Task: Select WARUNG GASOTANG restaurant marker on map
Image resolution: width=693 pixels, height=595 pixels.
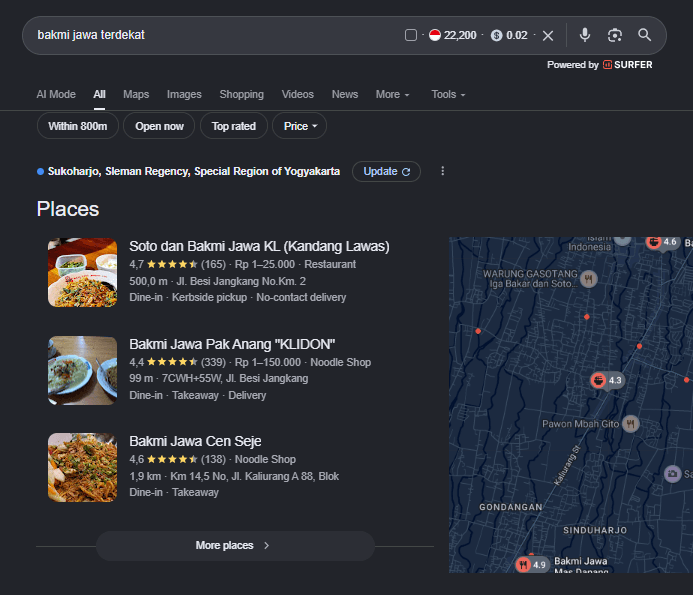Action: tap(588, 279)
